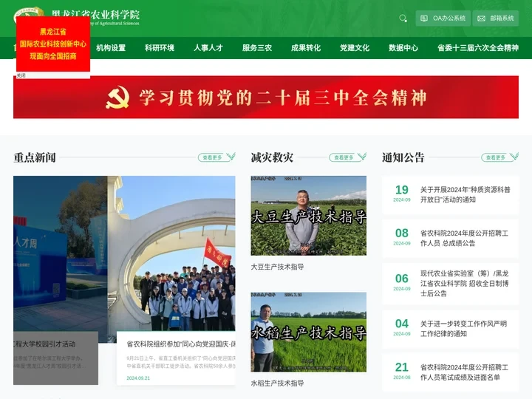
Task: Click the date 06 2024-09 notice marker
Action: (x=402, y=282)
